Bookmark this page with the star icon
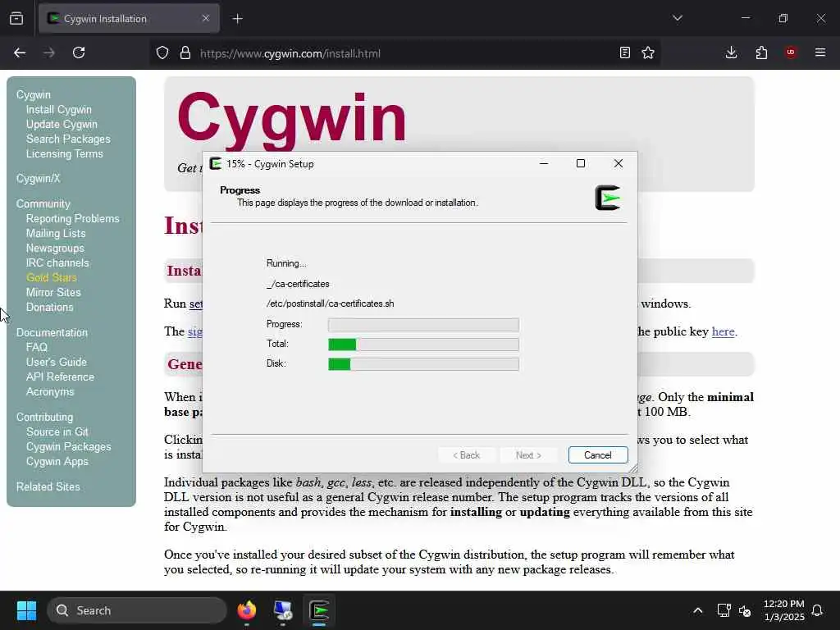840x630 pixels. pyautogui.click(x=648, y=52)
